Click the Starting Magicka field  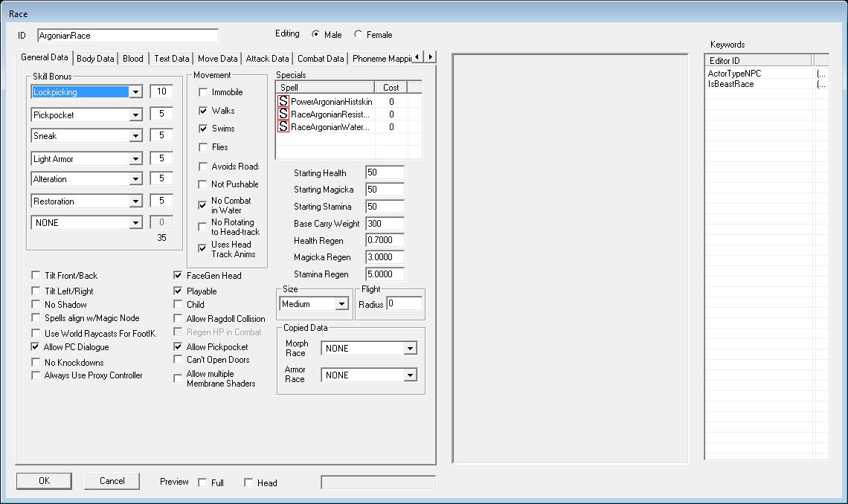coord(385,190)
